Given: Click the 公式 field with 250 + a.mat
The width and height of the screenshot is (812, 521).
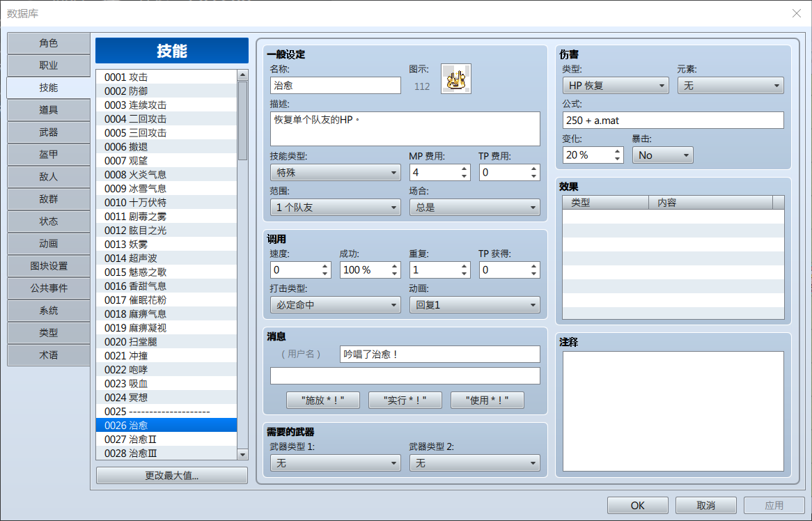Looking at the screenshot, I should (673, 120).
